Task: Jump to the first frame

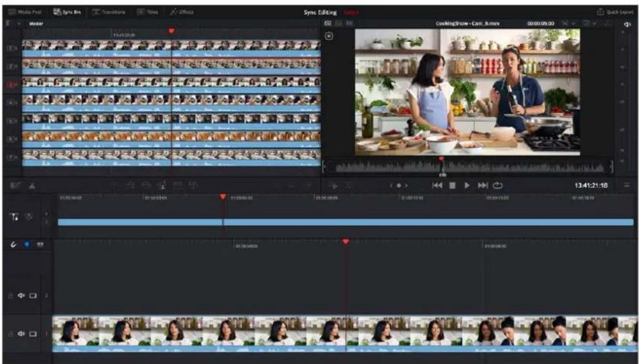Action: (437, 186)
